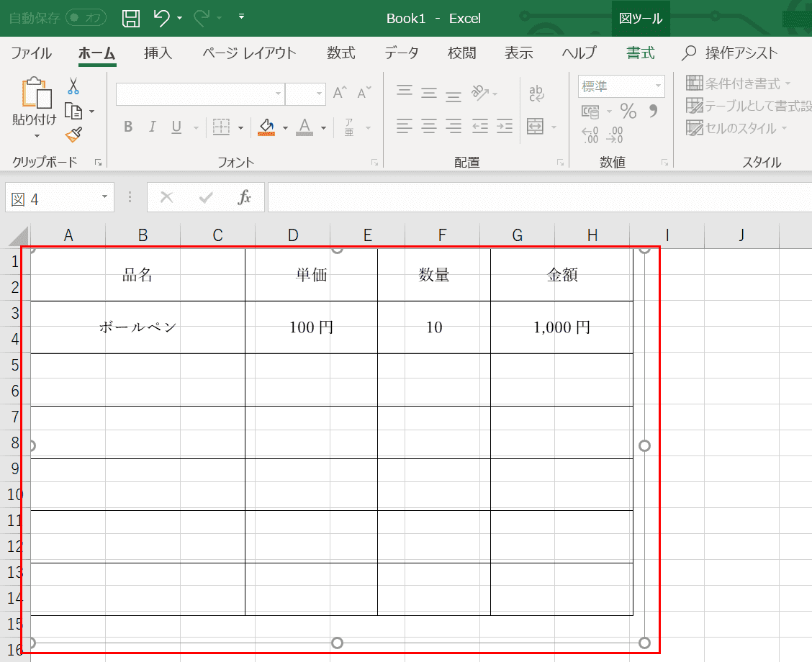Image resolution: width=812 pixels, height=662 pixels.
Task: Toggle bold formatting
Action: 128,127
